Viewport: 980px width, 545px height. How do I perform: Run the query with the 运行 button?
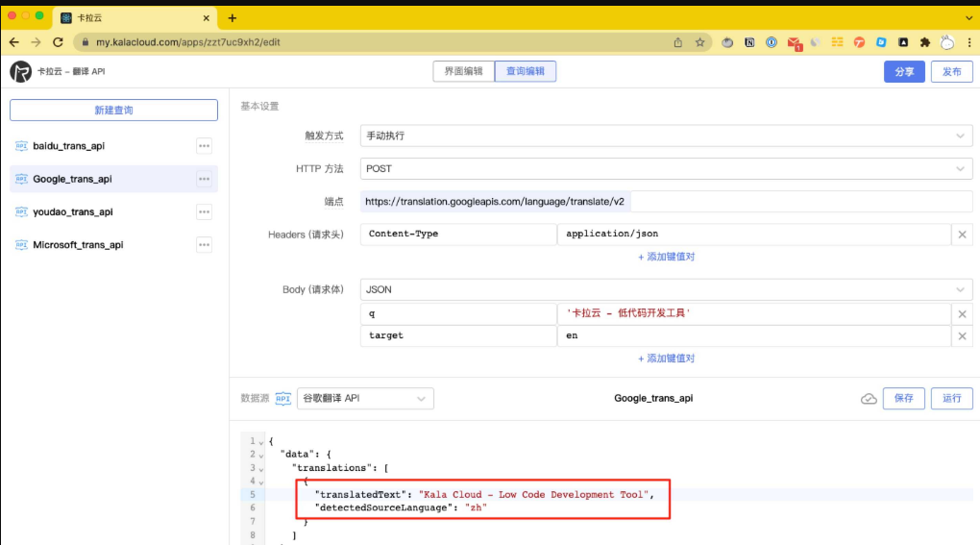coord(952,398)
